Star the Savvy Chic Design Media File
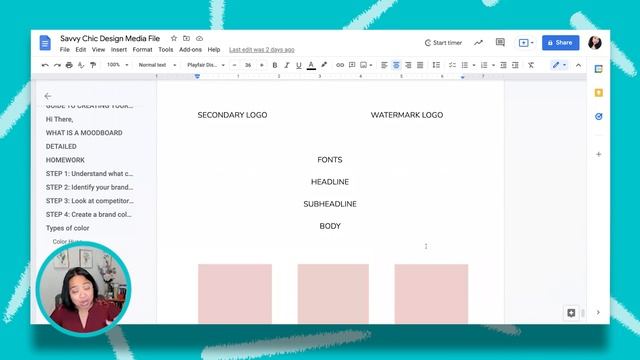 click(174, 38)
